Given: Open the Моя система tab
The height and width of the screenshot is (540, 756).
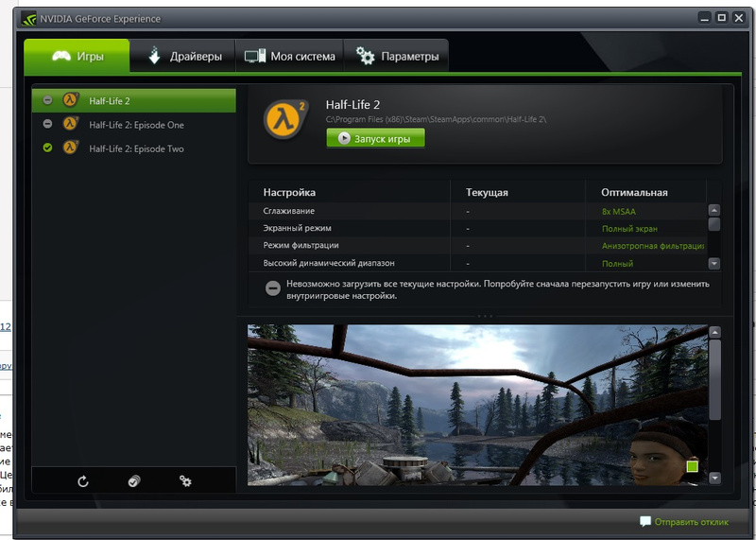Looking at the screenshot, I should pos(289,56).
